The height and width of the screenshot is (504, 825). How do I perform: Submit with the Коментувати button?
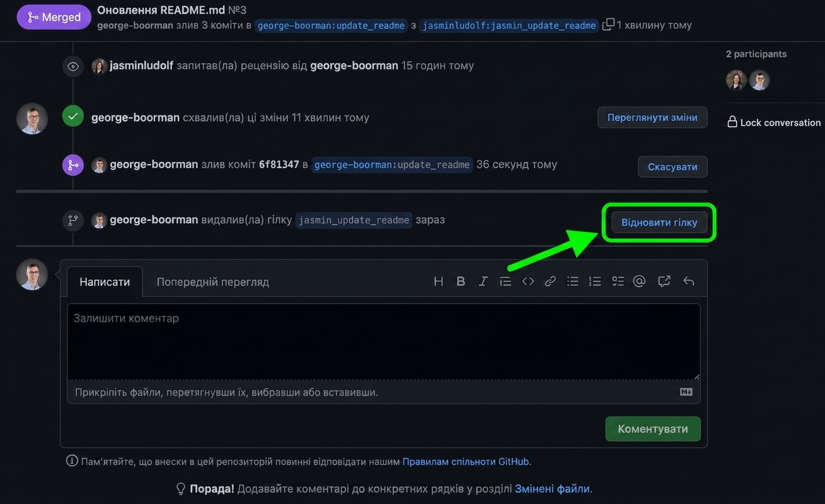[x=653, y=429]
